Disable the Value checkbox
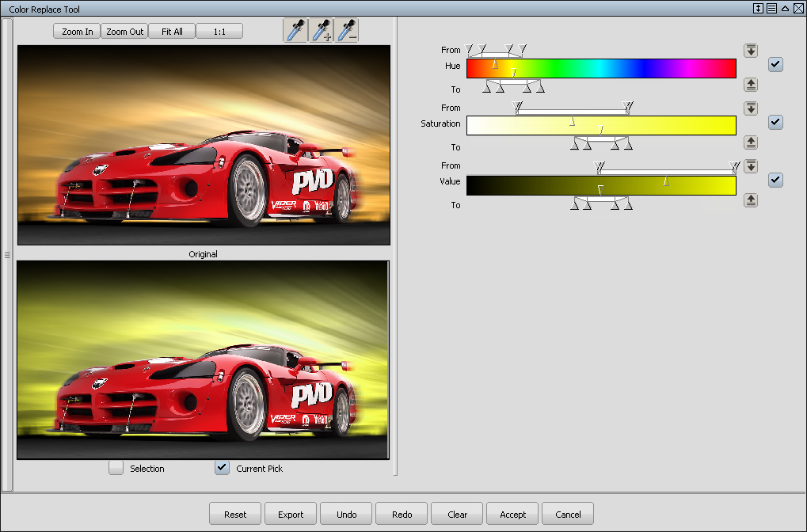The width and height of the screenshot is (807, 532). (x=775, y=180)
